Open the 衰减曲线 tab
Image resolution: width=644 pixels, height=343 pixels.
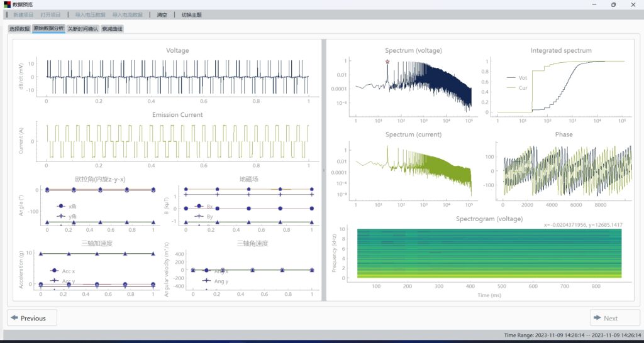coord(113,29)
